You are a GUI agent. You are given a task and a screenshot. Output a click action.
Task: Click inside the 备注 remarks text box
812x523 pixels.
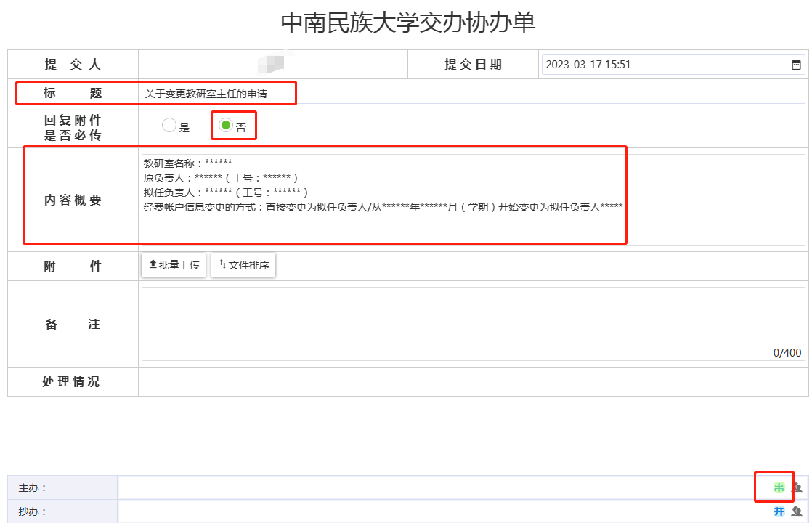pyautogui.click(x=472, y=320)
